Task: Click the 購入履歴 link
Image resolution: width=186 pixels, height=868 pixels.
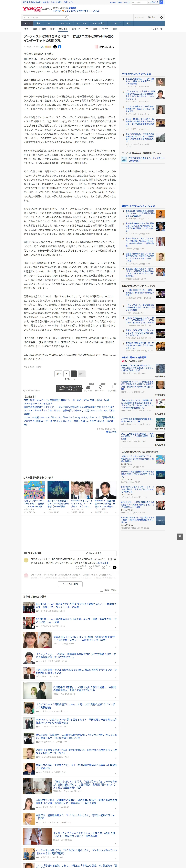Action: (152, 18)
